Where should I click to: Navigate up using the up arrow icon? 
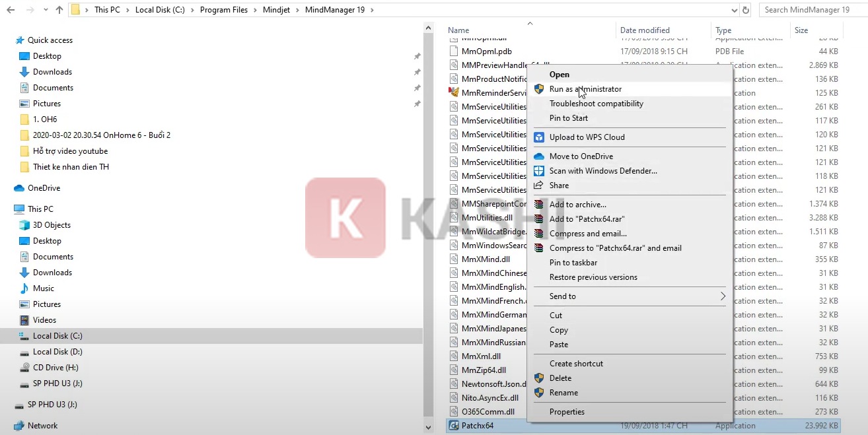click(59, 9)
